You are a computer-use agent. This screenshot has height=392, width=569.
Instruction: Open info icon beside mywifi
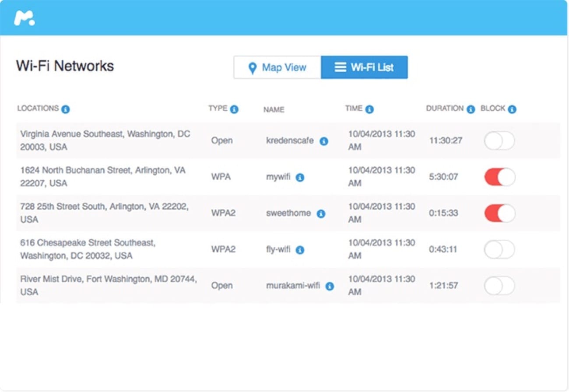coord(300,178)
